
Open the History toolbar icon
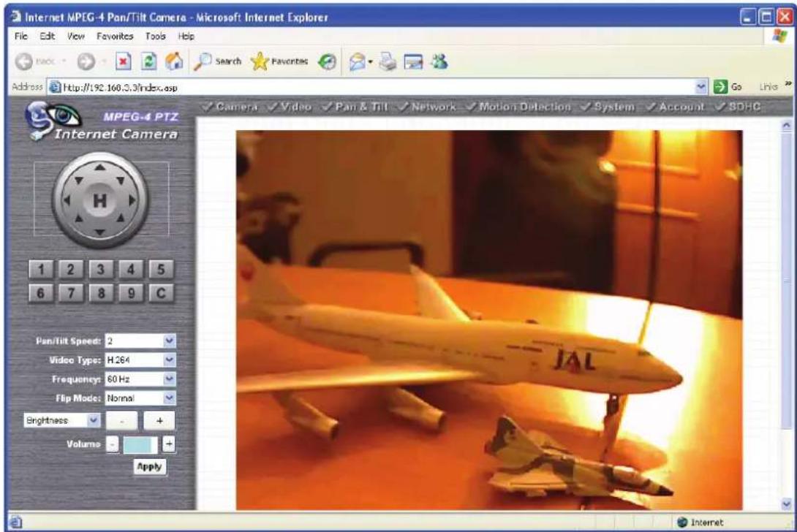(327, 62)
